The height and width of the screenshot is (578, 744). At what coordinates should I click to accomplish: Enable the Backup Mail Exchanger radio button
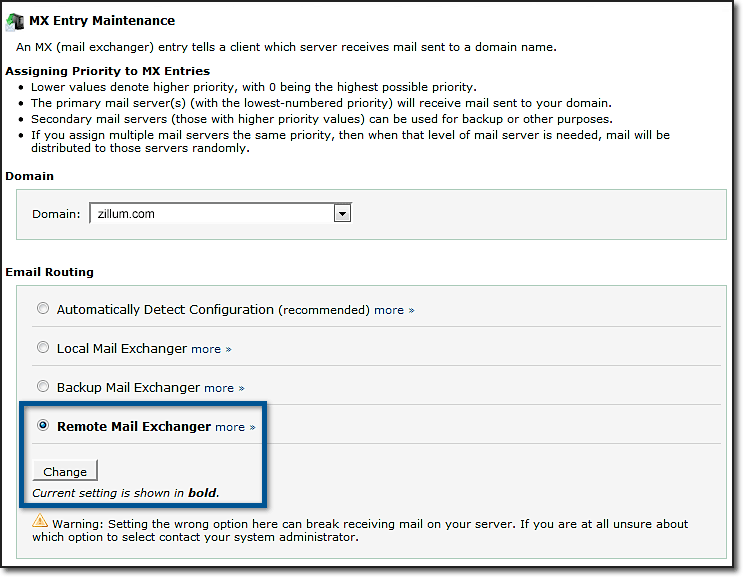pyautogui.click(x=43, y=386)
